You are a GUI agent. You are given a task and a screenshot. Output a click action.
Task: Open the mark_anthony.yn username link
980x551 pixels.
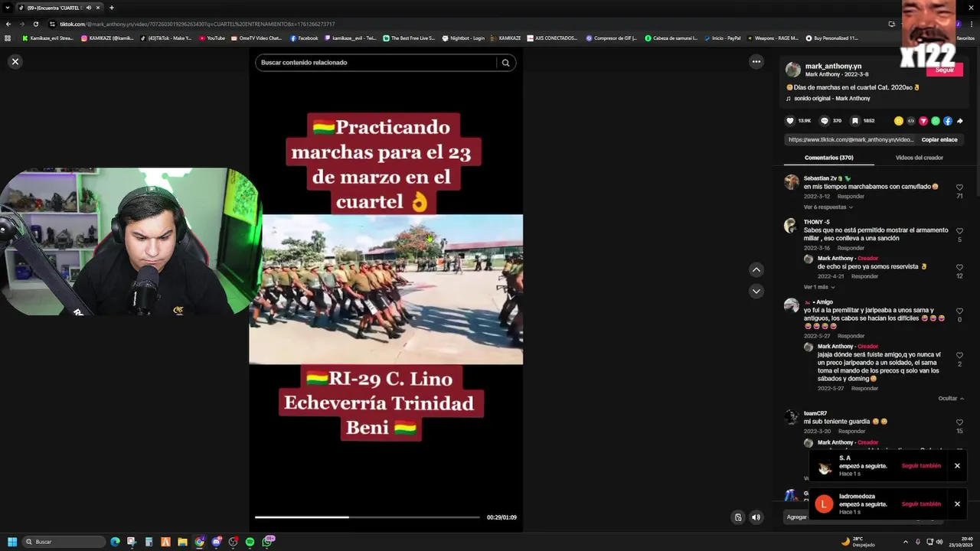point(833,66)
